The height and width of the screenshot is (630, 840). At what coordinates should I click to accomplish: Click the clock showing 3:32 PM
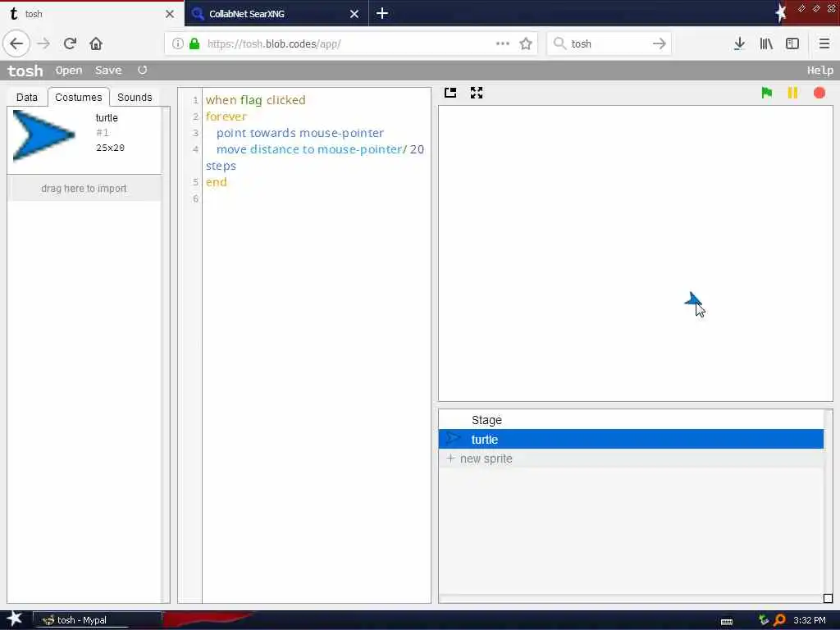pos(810,620)
